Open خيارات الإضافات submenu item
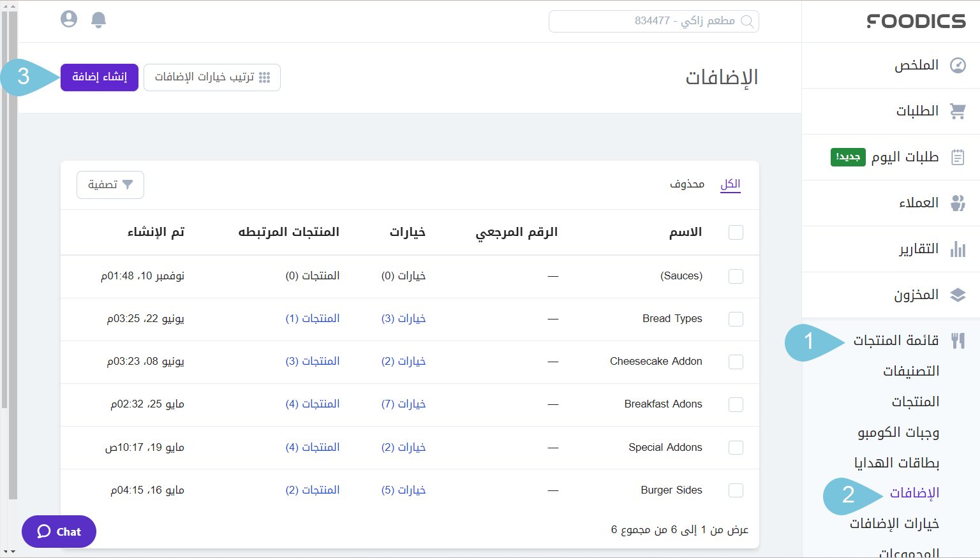Screen dimensions: 980x558 point(895,524)
